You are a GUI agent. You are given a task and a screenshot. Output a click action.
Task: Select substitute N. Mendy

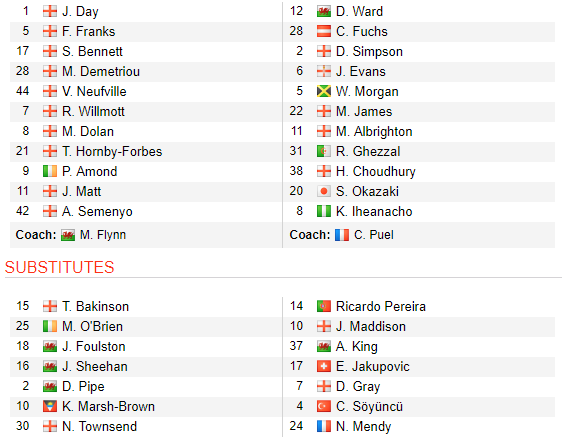[363, 426]
